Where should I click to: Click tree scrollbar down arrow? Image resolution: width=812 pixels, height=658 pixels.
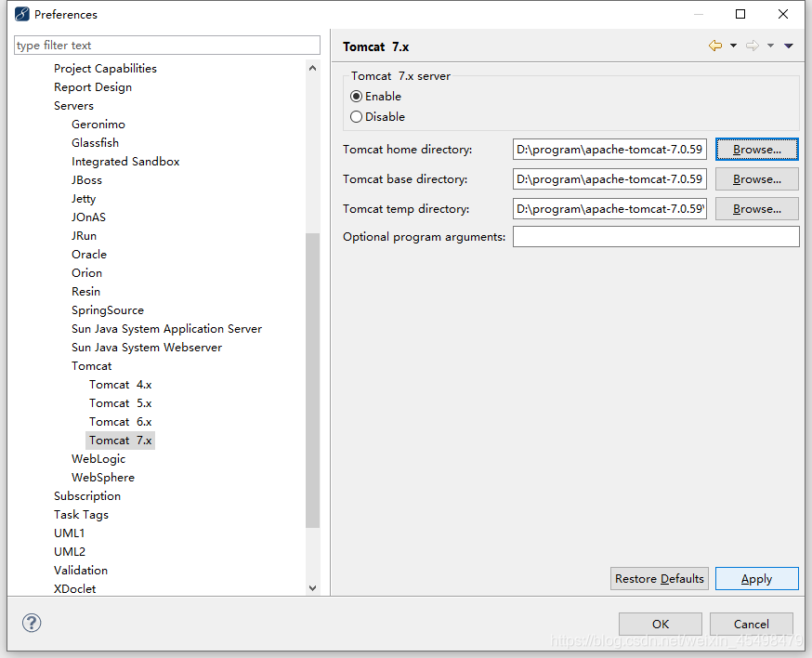(x=312, y=588)
